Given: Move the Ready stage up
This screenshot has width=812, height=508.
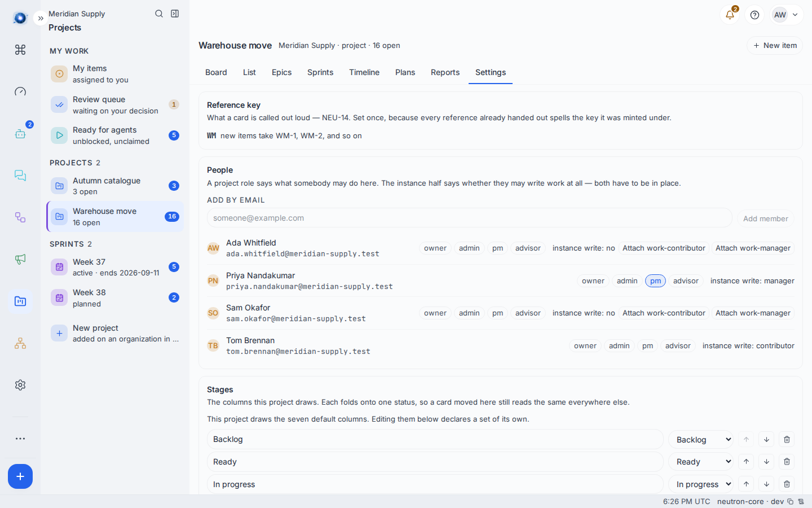Looking at the screenshot, I should [x=746, y=462].
